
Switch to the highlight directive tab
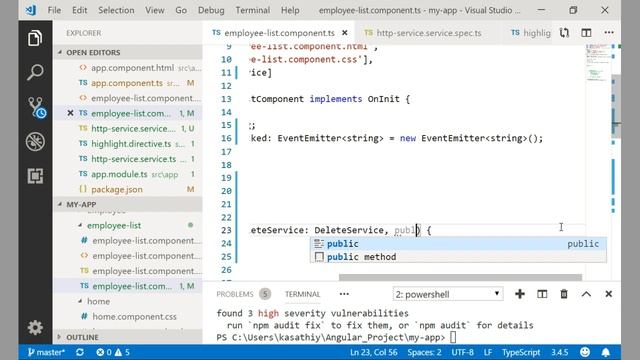[x=531, y=33]
